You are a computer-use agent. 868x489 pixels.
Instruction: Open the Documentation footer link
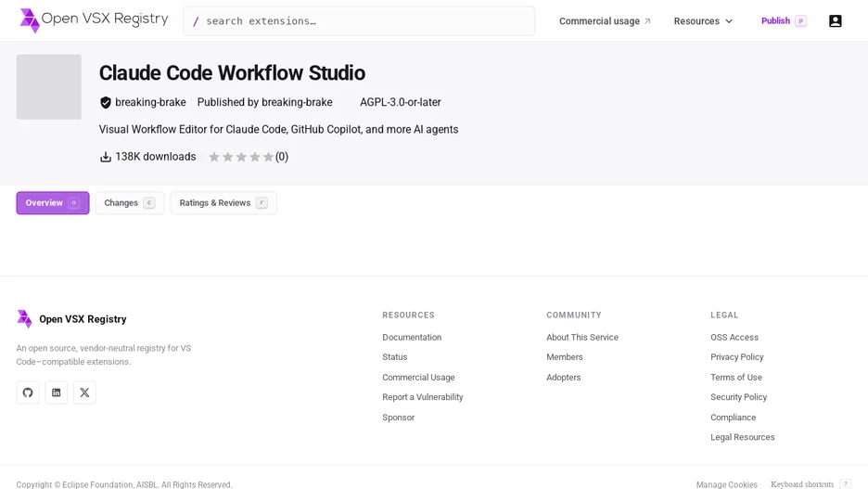point(412,337)
